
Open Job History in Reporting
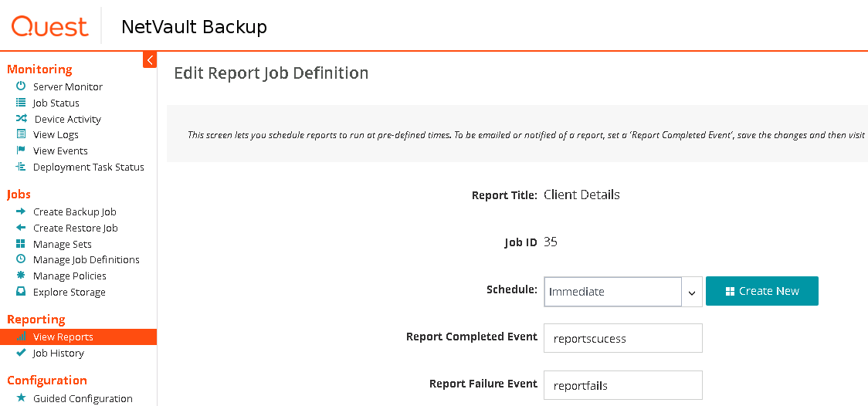pyautogui.click(x=58, y=353)
